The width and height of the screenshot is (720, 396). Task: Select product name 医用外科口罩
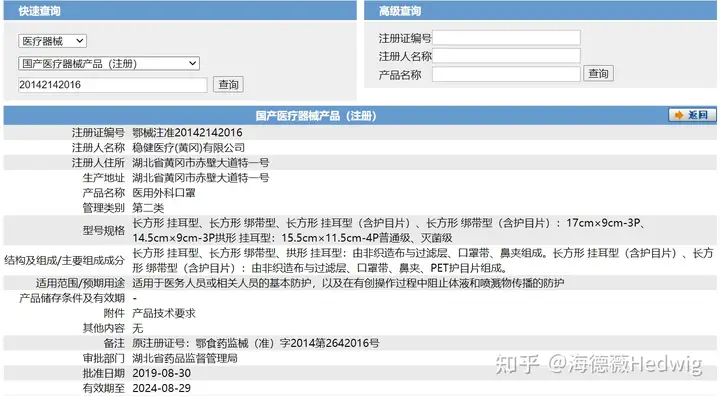(164, 193)
